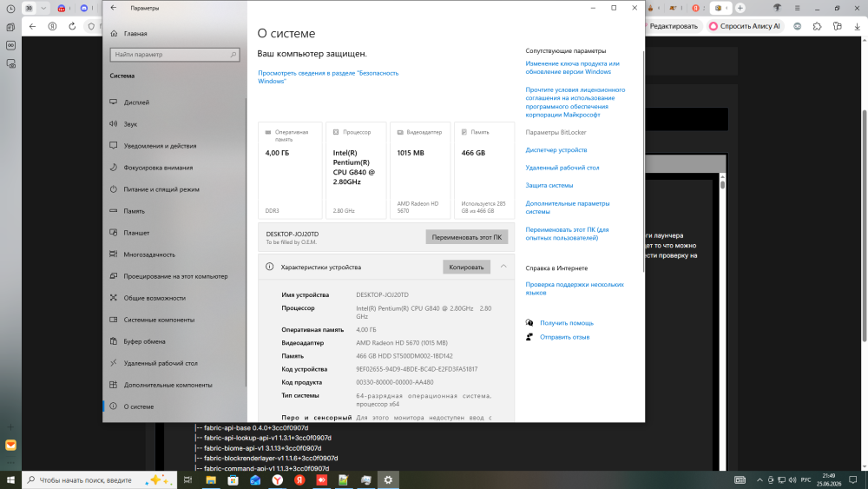
Task: Click Отправить отзыв link
Action: tap(565, 337)
